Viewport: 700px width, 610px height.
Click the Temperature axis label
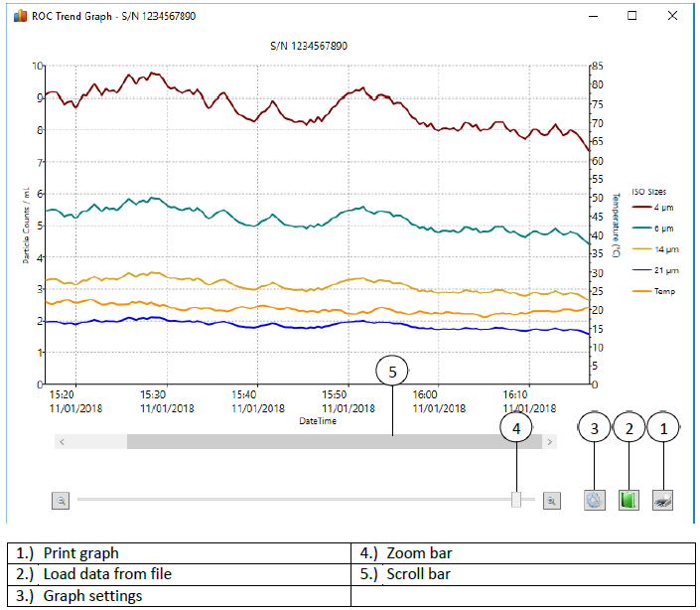click(x=615, y=225)
